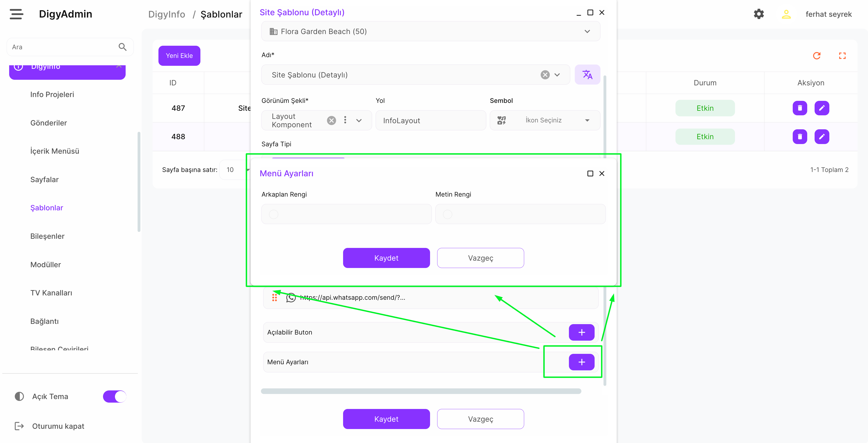
Task: Toggle the Açık Tema switch
Action: pos(114,396)
